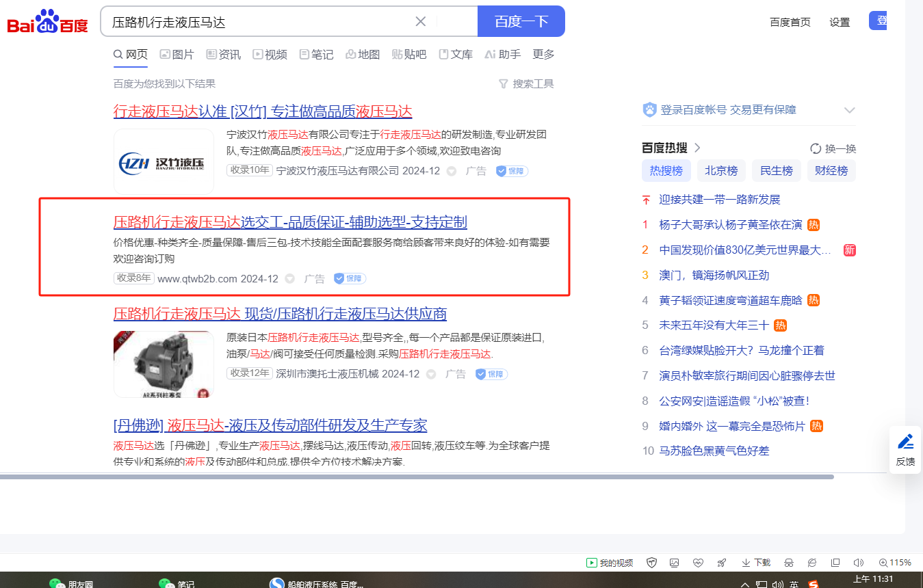
Task: Click the 百度一下 search button
Action: point(521,21)
